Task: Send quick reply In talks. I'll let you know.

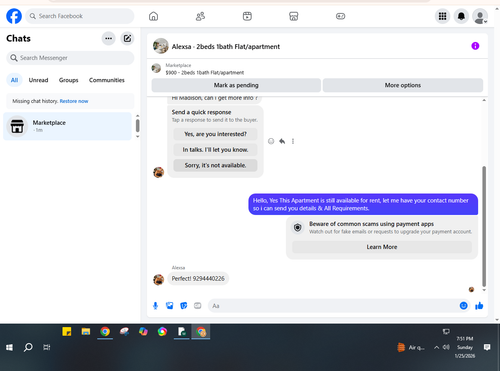Action: click(x=215, y=150)
